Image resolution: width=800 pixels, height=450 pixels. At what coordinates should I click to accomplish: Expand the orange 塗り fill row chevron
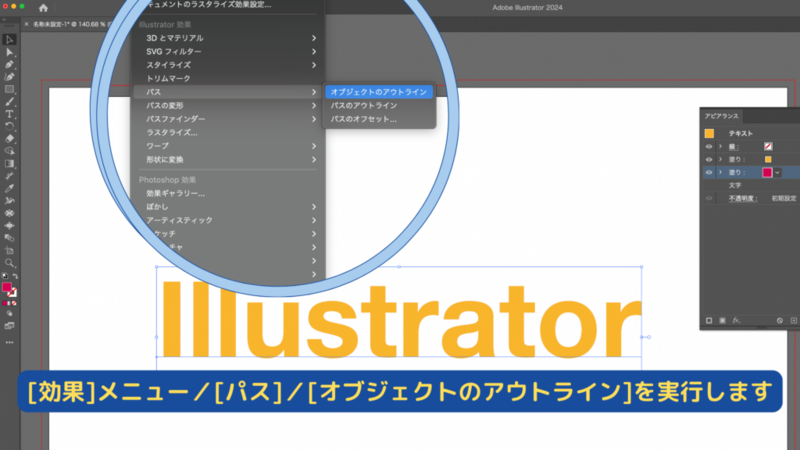click(x=720, y=159)
